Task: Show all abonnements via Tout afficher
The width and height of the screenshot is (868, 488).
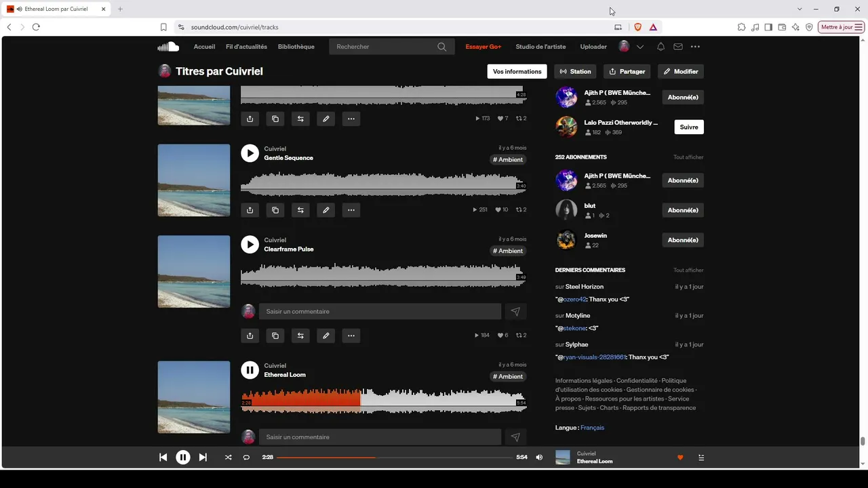Action: 688,157
